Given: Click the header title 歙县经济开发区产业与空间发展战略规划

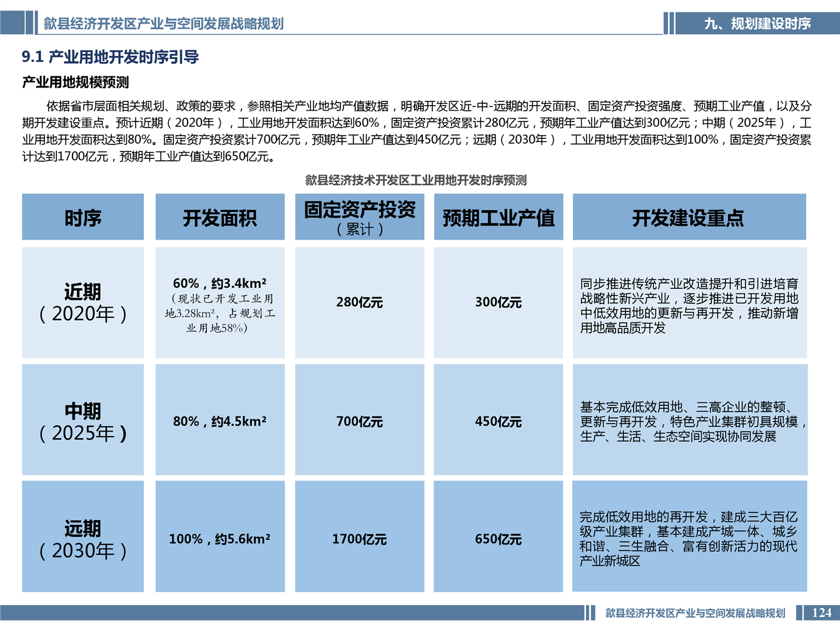Looking at the screenshot, I should click(x=163, y=24).
